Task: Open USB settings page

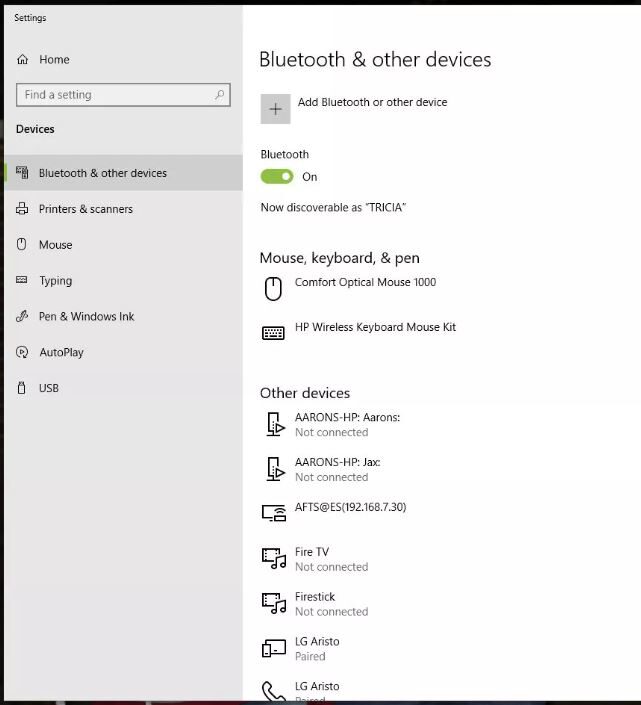Action: click(48, 388)
